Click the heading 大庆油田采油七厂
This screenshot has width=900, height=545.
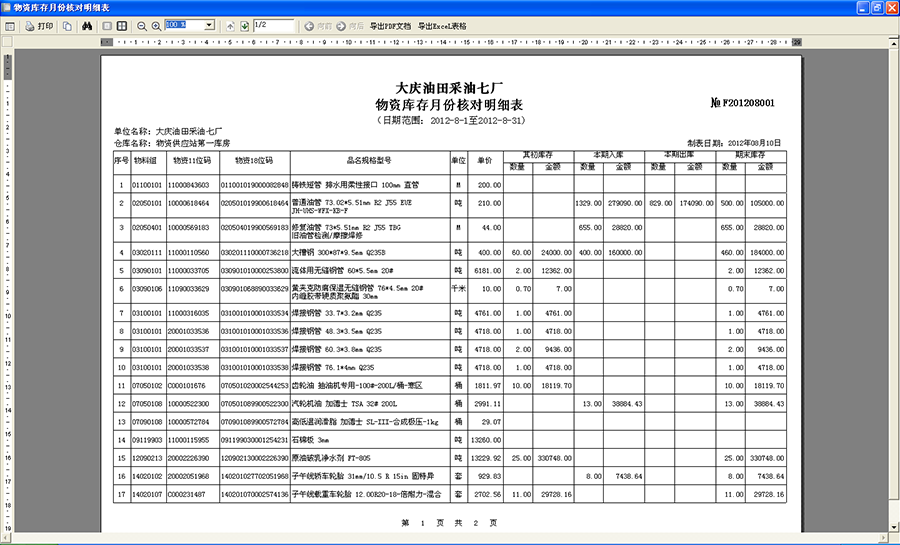click(x=449, y=88)
